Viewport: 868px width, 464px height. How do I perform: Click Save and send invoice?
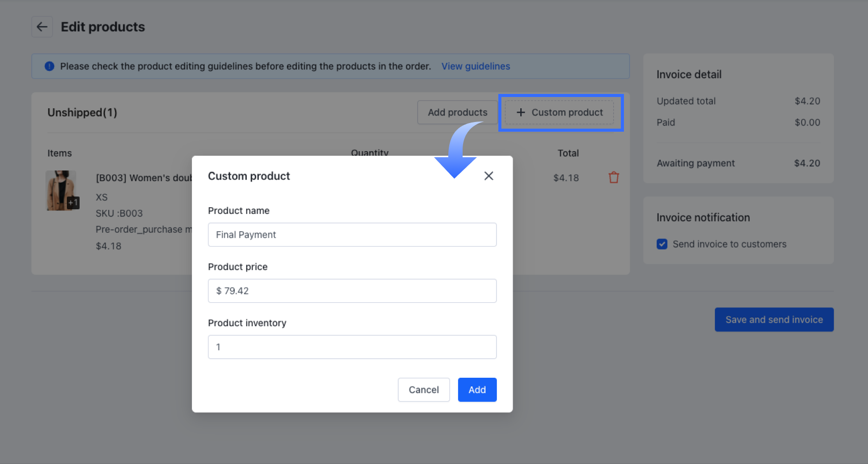coord(774,320)
